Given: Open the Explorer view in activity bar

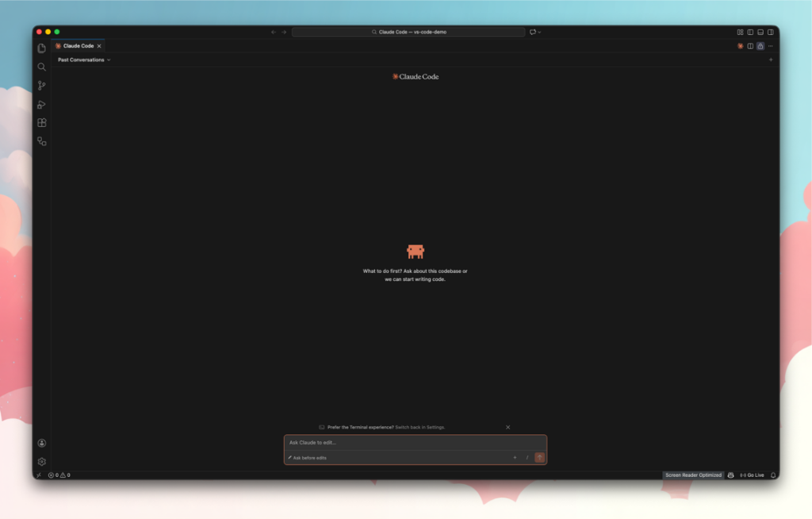Looking at the screenshot, I should pos(40,48).
